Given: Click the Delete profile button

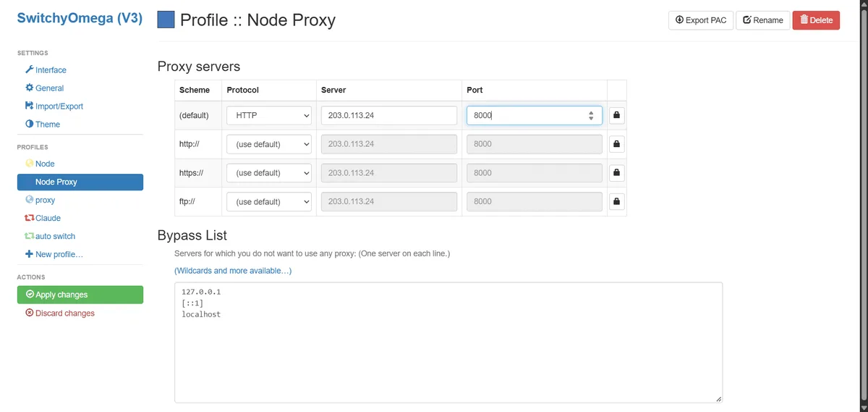Looking at the screenshot, I should point(816,20).
